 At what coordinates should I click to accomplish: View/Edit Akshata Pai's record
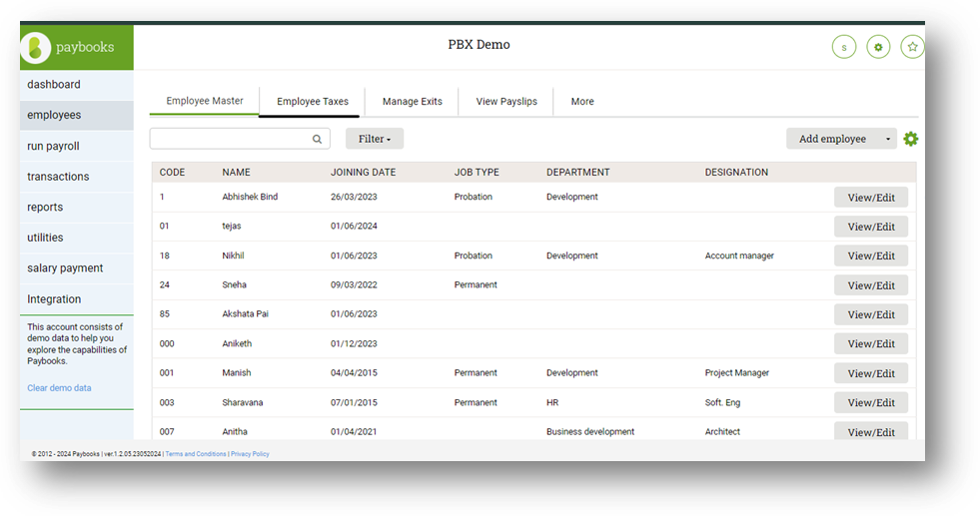(x=871, y=314)
